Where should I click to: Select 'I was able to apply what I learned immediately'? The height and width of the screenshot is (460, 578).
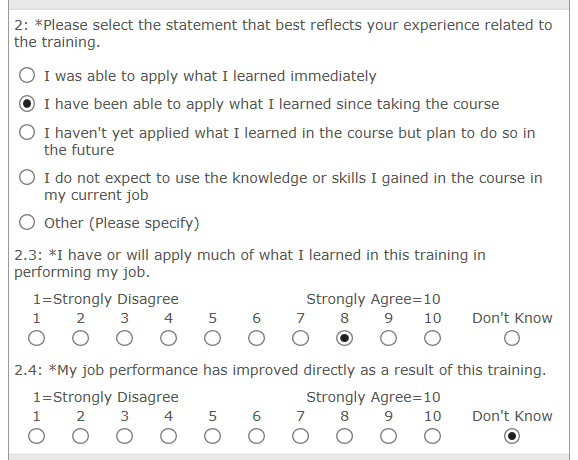[27, 76]
